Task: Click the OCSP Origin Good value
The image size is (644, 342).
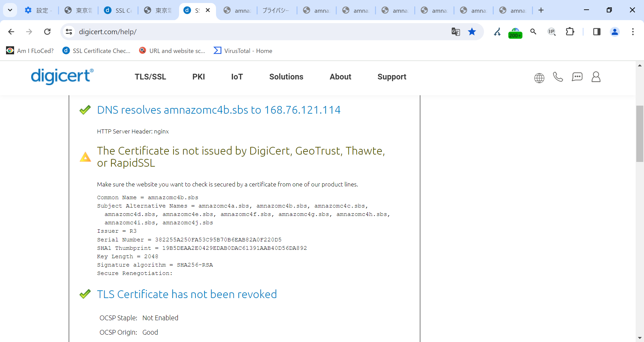Action: pyautogui.click(x=150, y=332)
